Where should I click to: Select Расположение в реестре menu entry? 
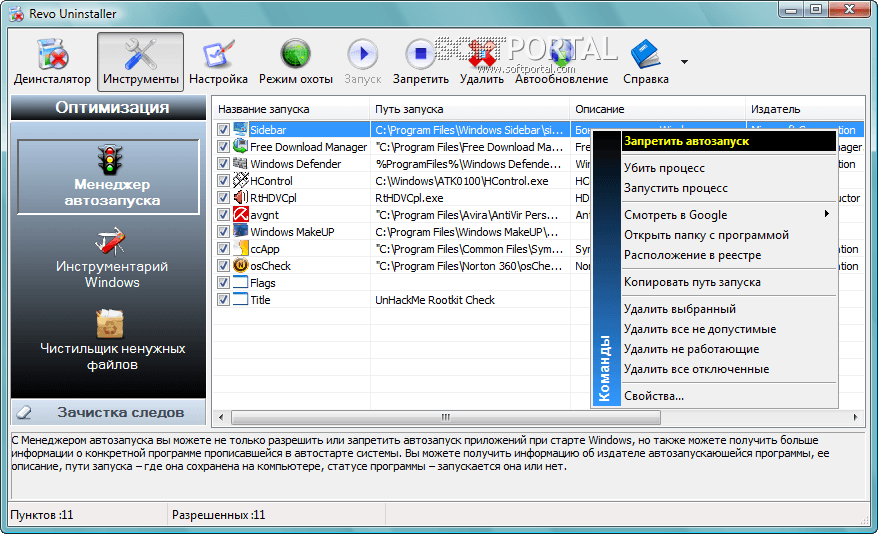coord(728,255)
